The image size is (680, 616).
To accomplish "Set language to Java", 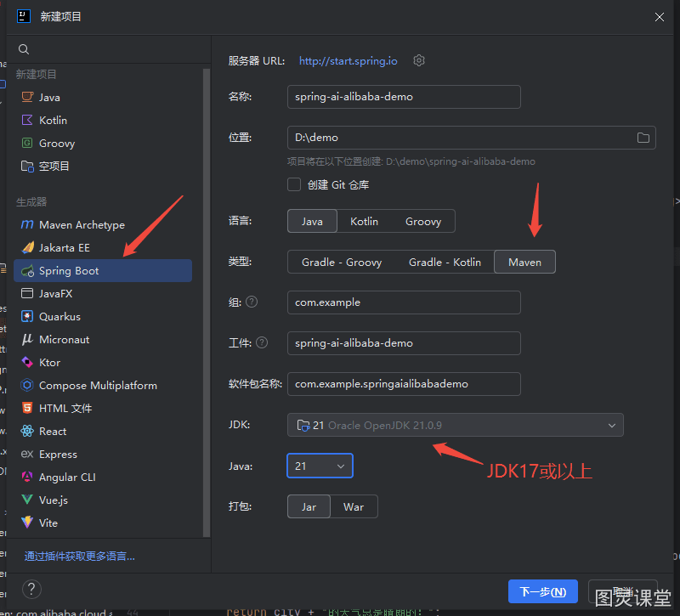I will (x=312, y=221).
